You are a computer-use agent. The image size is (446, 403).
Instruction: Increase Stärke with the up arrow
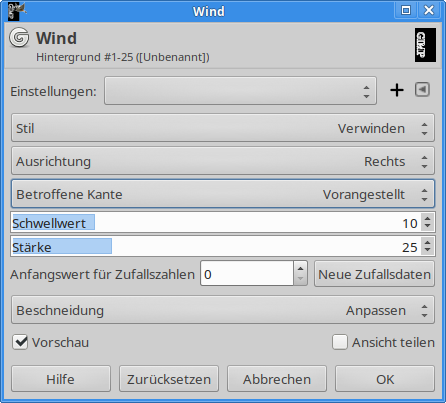coord(428,242)
